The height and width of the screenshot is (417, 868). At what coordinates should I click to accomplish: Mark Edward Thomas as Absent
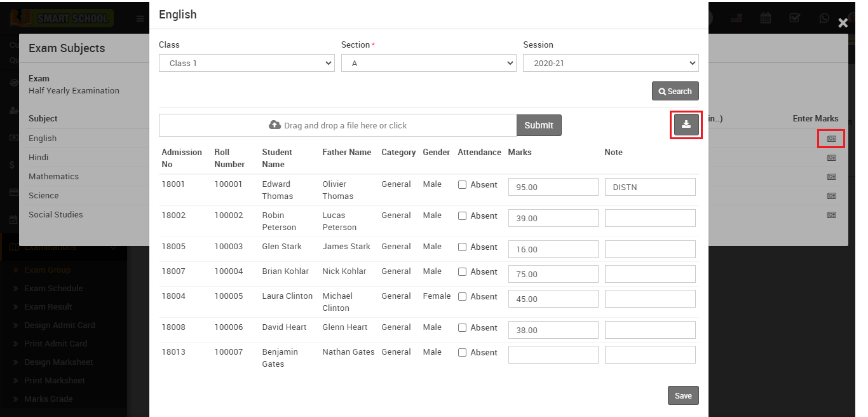click(x=463, y=185)
